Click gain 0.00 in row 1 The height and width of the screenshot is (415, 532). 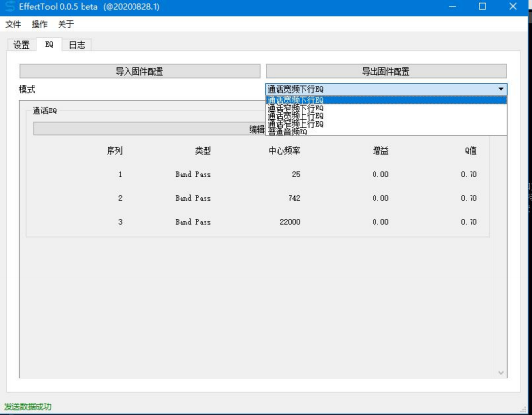pyautogui.click(x=380, y=174)
